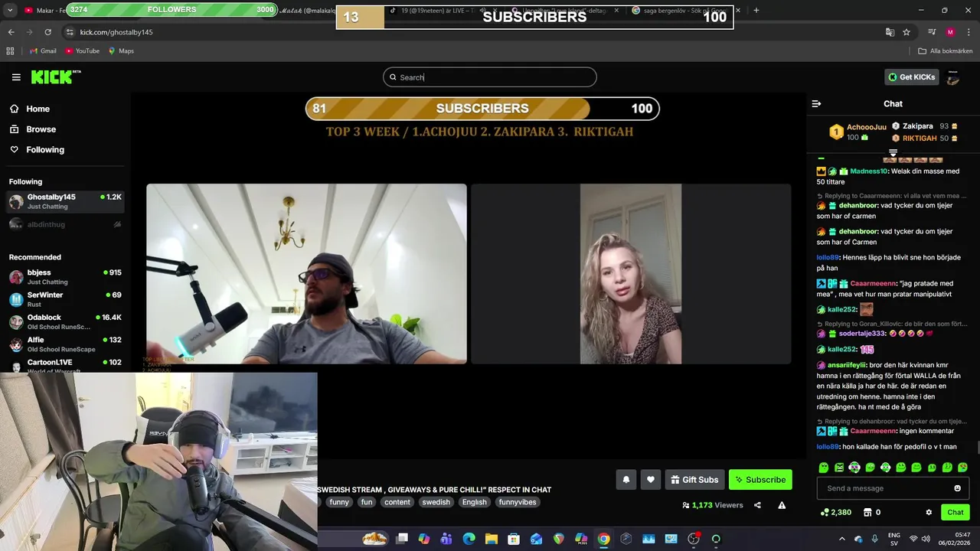The image size is (980, 551).
Task: Click the Get KICKs button
Action: pos(911,77)
